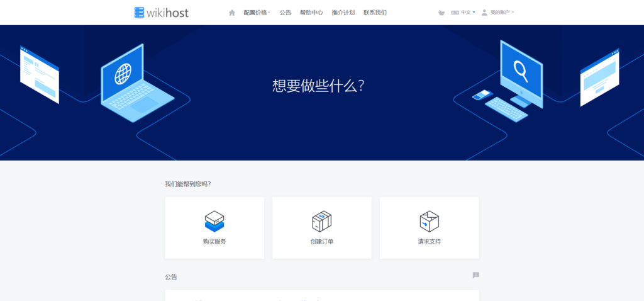
Task: Open the 帮助中心 menu item
Action: tap(311, 13)
